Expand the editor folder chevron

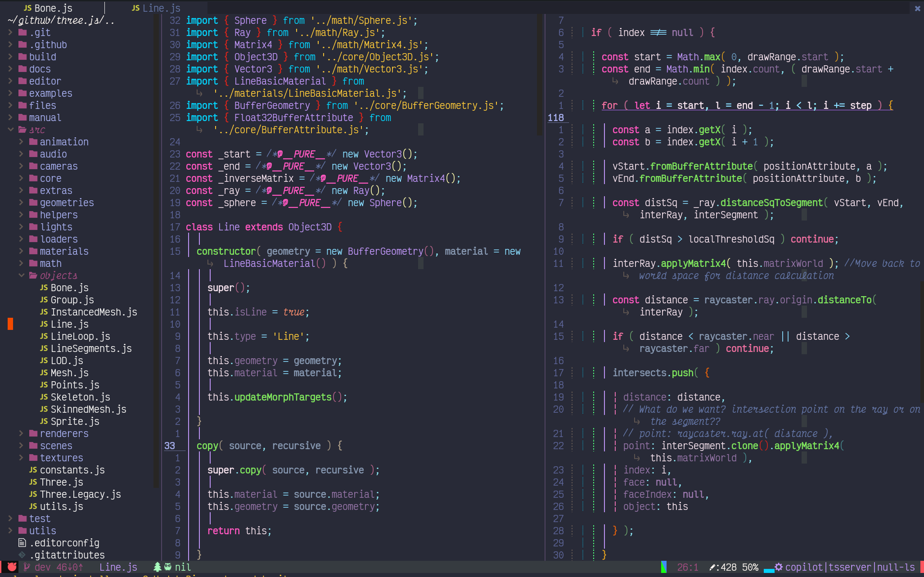pos(10,81)
